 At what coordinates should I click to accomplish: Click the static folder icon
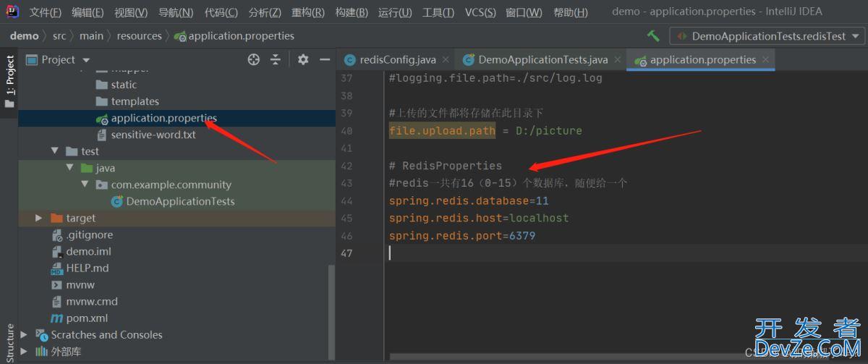101,85
